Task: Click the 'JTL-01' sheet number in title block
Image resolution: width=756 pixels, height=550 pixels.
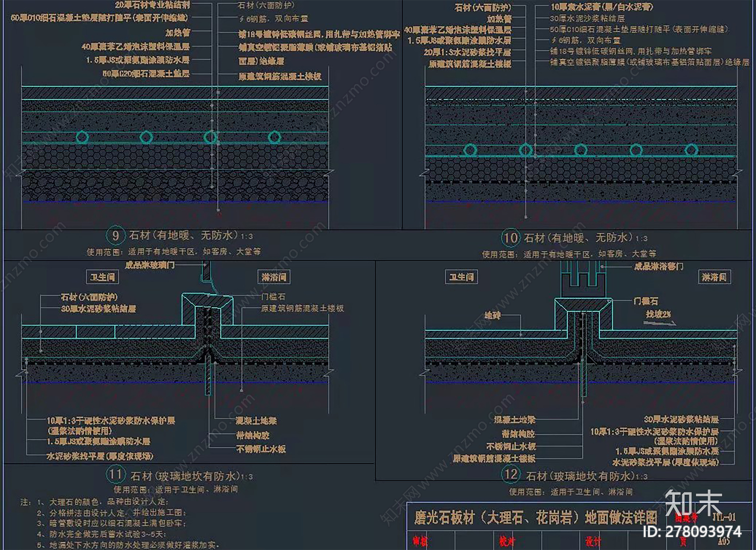Action: [723, 516]
